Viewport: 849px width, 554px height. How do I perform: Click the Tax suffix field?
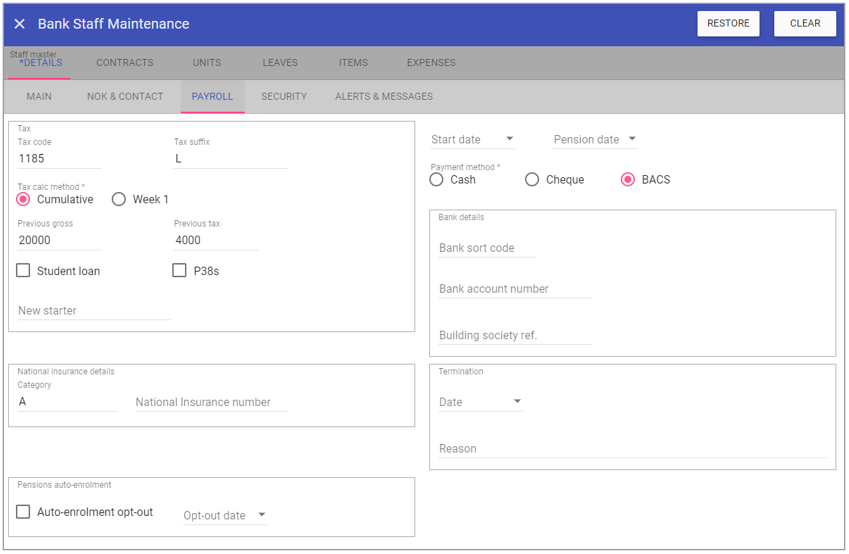pos(231,159)
